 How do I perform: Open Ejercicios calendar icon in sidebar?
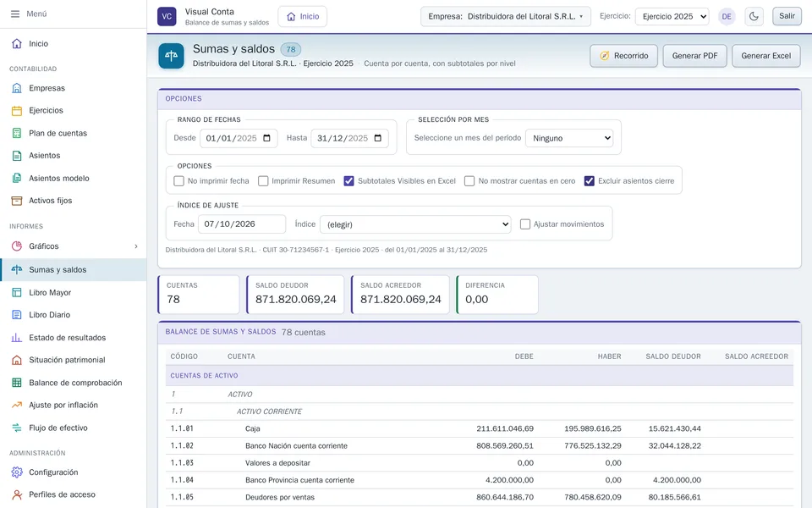tap(17, 110)
